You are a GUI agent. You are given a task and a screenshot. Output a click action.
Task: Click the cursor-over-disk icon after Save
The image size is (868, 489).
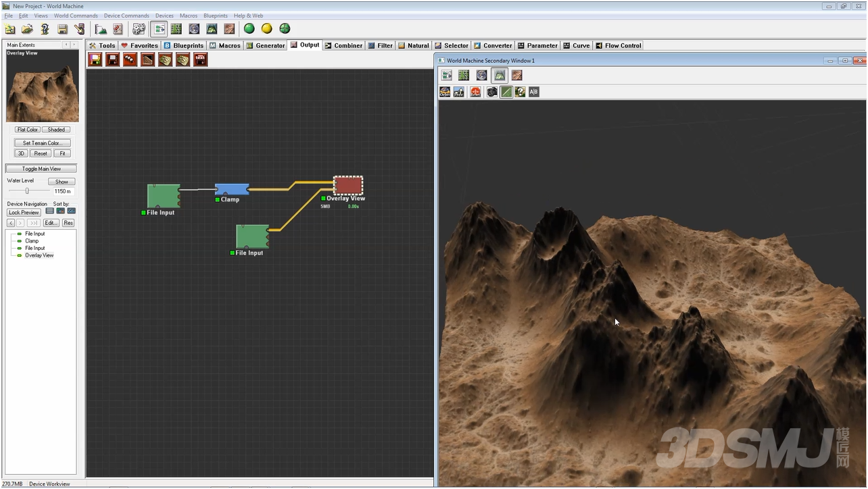[79, 29]
